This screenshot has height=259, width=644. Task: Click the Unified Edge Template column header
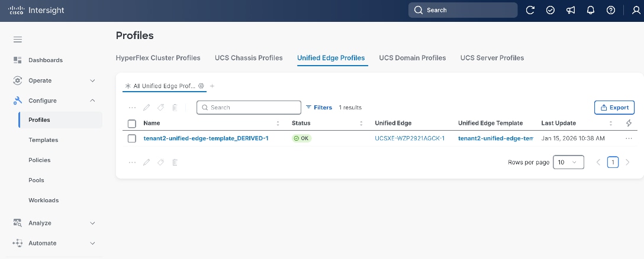point(490,123)
